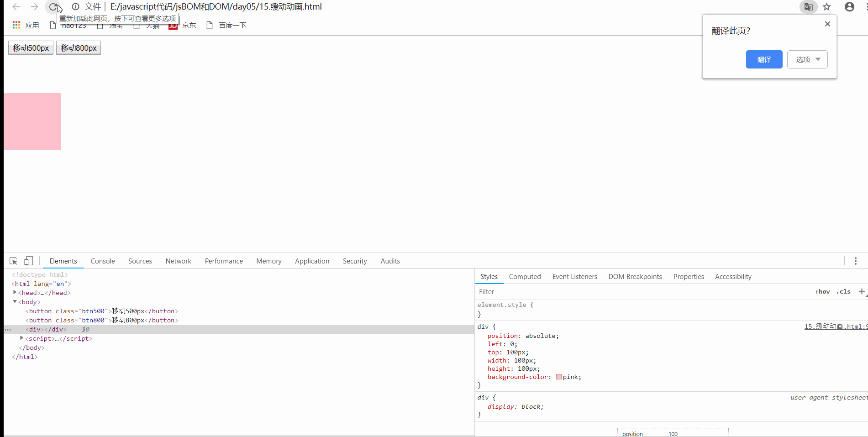Click the Styles Filter input field
868x437 pixels.
[644, 292]
